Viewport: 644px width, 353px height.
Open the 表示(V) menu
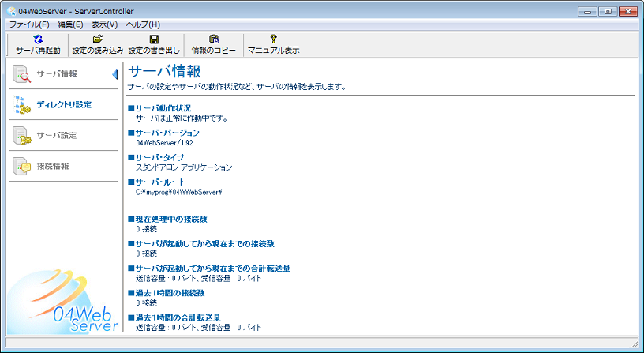pyautogui.click(x=105, y=24)
